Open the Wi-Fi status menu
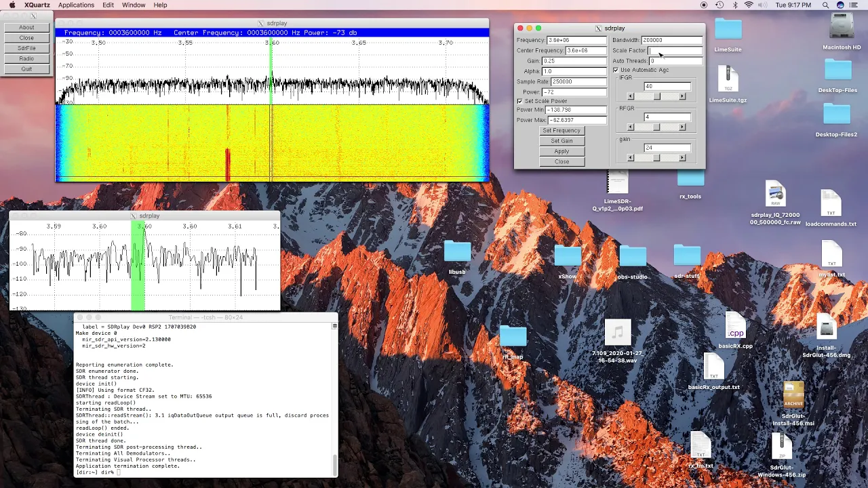868x488 pixels. tap(749, 5)
